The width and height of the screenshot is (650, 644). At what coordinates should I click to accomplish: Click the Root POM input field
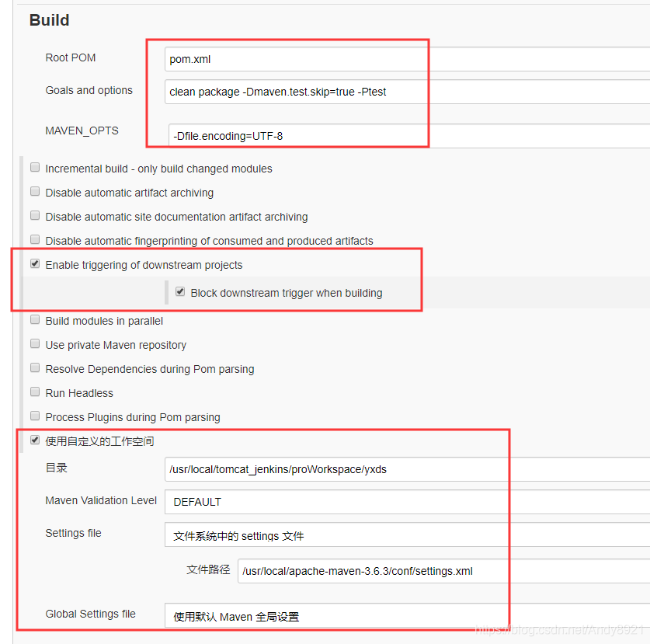click(x=407, y=59)
